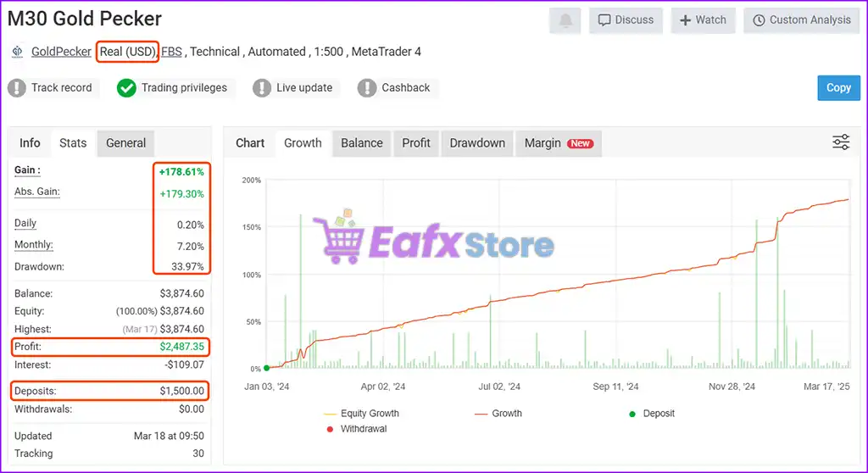Open the Discuss button
868x473 pixels.
(x=626, y=20)
